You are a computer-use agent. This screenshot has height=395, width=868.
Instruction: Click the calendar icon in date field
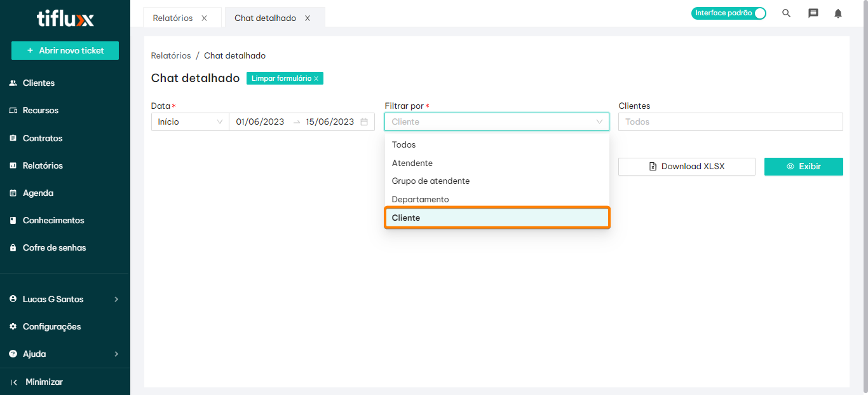tap(364, 122)
